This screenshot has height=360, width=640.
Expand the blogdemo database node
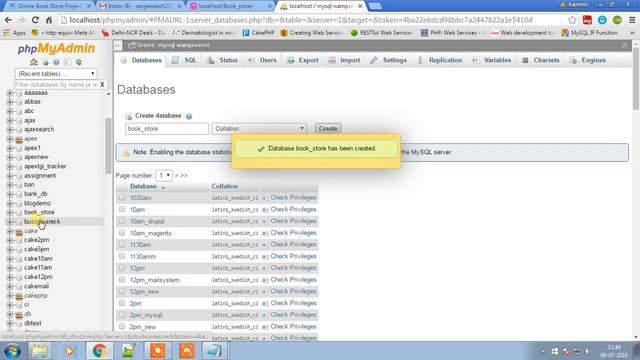(x=10, y=203)
